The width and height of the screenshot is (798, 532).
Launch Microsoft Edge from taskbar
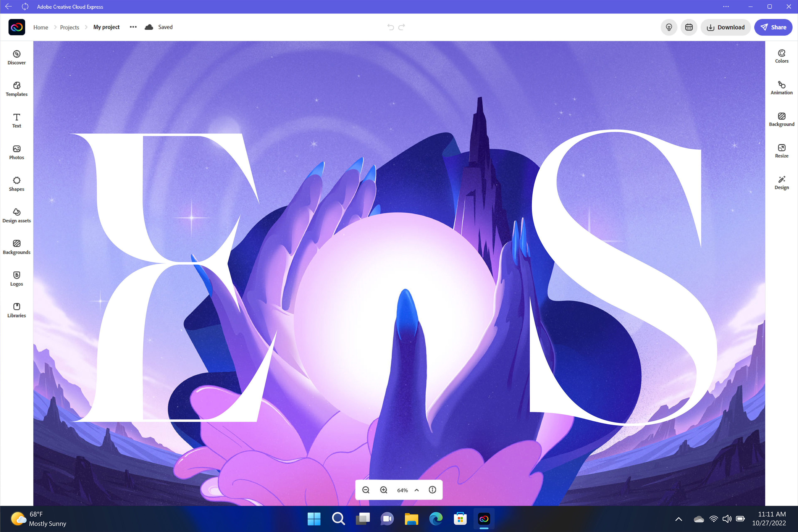(x=436, y=519)
